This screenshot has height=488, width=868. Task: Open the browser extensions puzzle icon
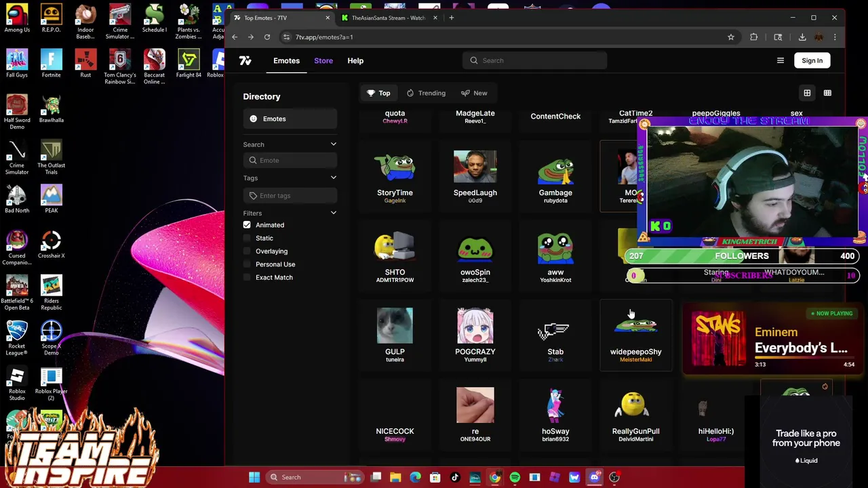754,37
